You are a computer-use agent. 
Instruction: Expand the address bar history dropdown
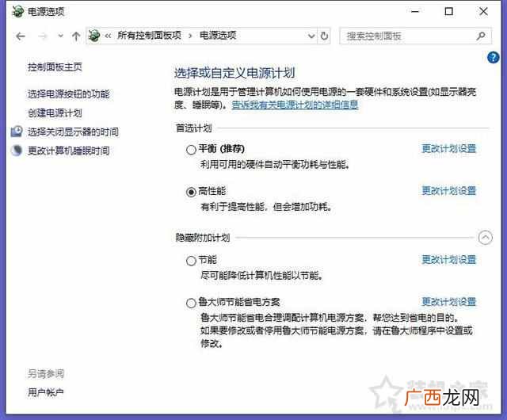pos(311,36)
